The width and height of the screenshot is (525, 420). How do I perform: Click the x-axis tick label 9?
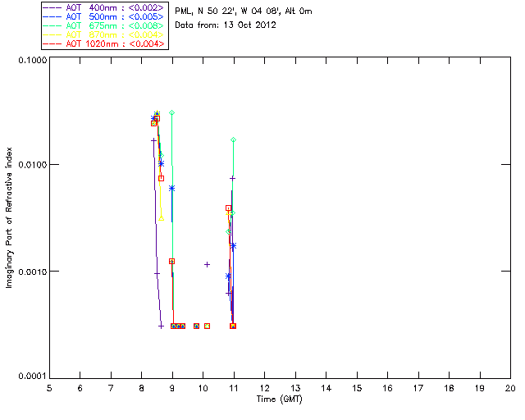coord(172,388)
